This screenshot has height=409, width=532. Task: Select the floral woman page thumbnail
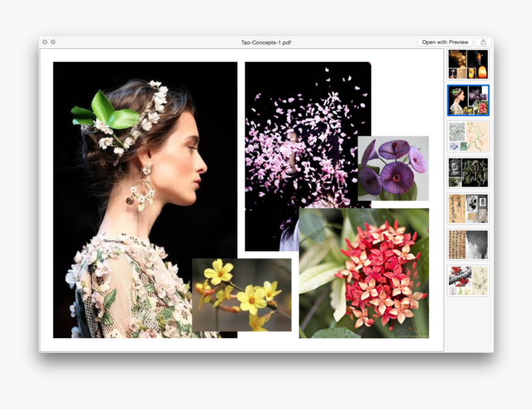[468, 100]
